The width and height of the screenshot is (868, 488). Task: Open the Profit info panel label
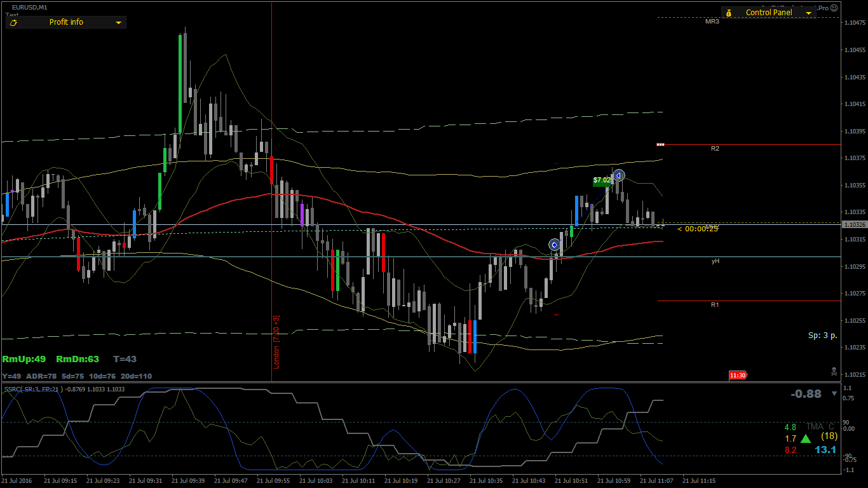point(66,22)
